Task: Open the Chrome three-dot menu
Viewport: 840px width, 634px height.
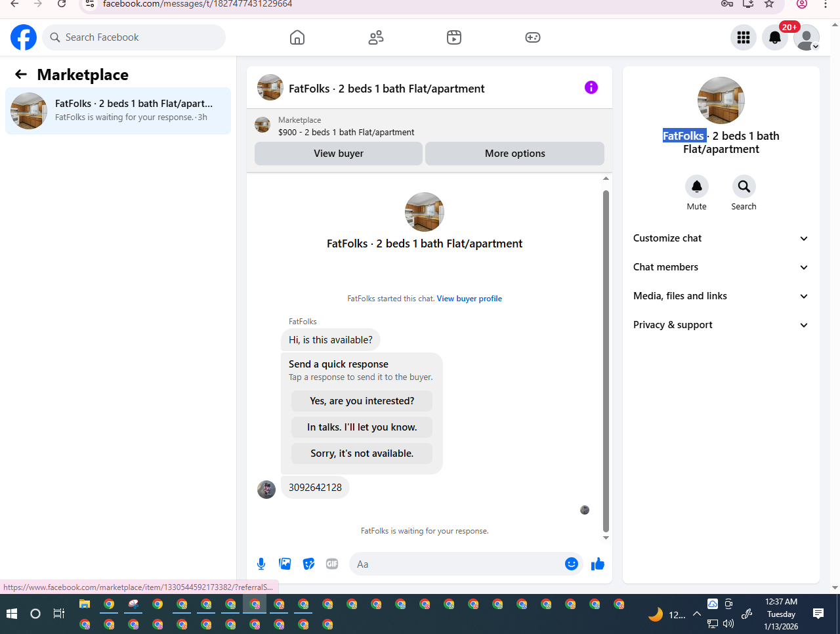Action: [826, 4]
